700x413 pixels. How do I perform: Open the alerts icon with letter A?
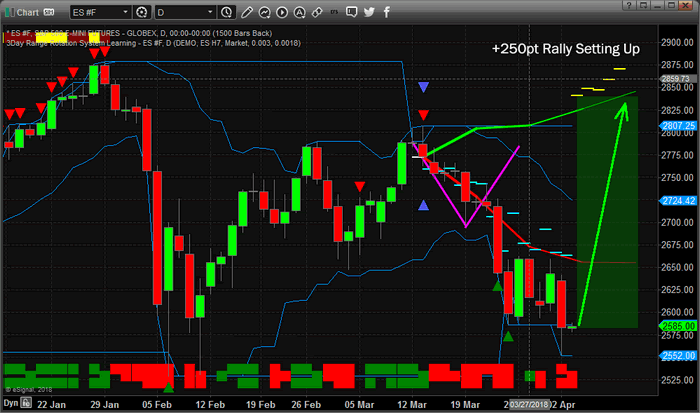point(300,13)
